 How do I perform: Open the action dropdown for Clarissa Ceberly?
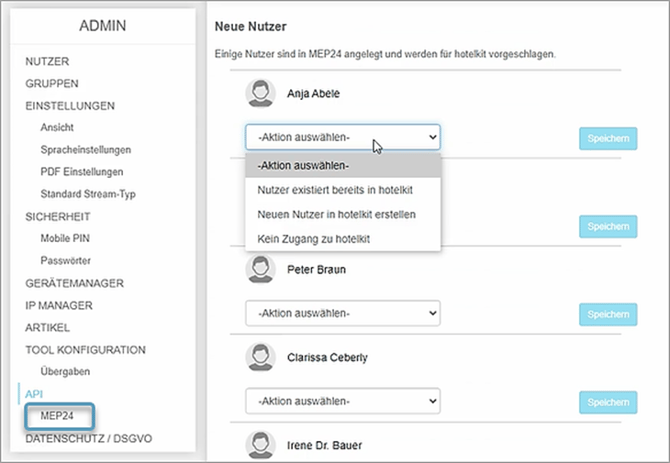343,401
